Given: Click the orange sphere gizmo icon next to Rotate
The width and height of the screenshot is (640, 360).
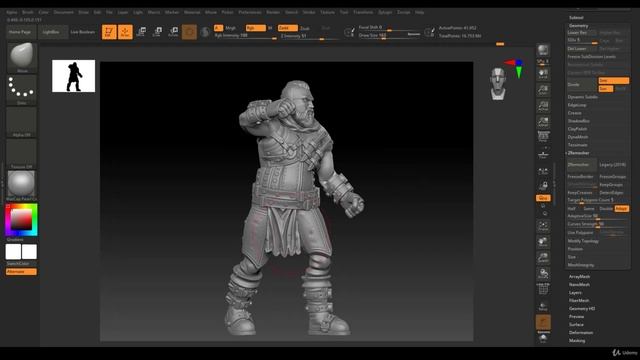Looking at the screenshot, I should click(x=189, y=32).
